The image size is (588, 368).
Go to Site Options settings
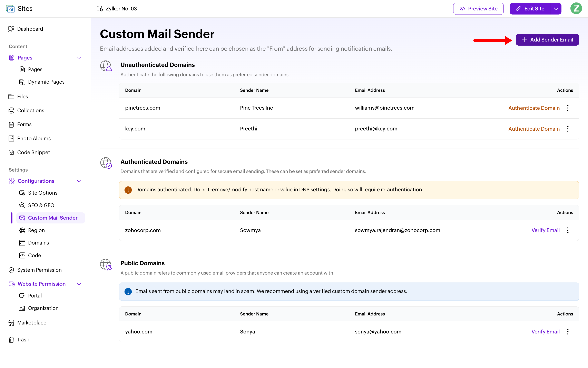click(x=43, y=193)
